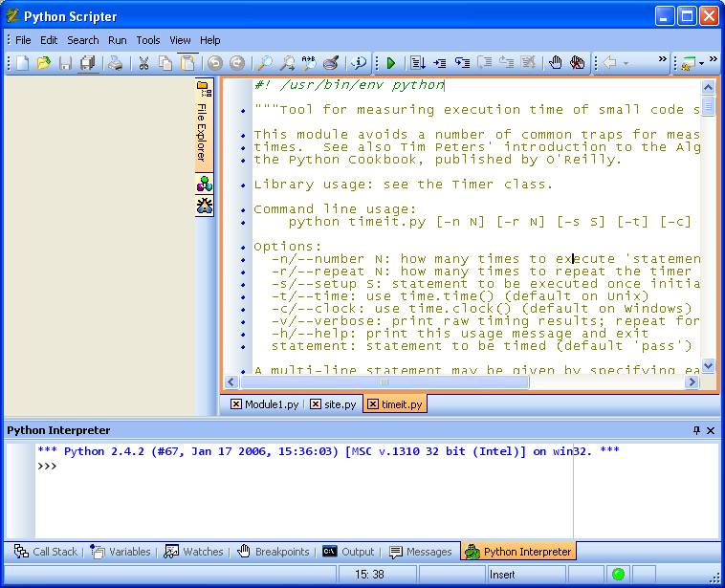The height and width of the screenshot is (588, 725).
Task: Expand the debug toolbar overflow chevron
Action: pos(662,60)
